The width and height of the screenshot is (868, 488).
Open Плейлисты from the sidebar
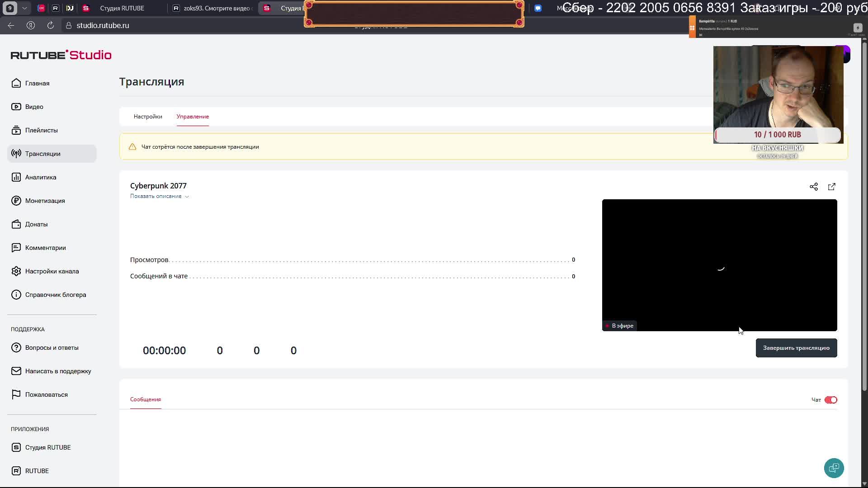(x=41, y=130)
